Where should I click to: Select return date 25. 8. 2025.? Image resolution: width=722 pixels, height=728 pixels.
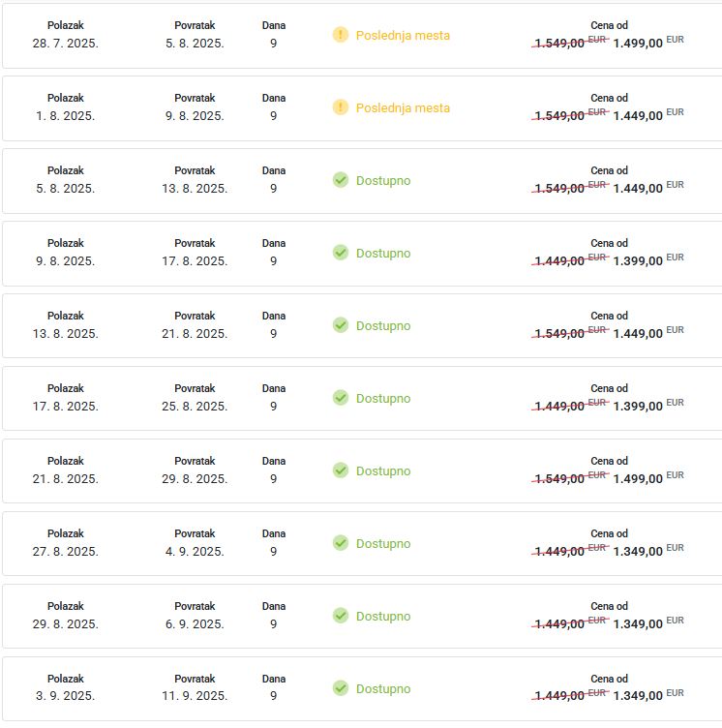[x=195, y=406]
